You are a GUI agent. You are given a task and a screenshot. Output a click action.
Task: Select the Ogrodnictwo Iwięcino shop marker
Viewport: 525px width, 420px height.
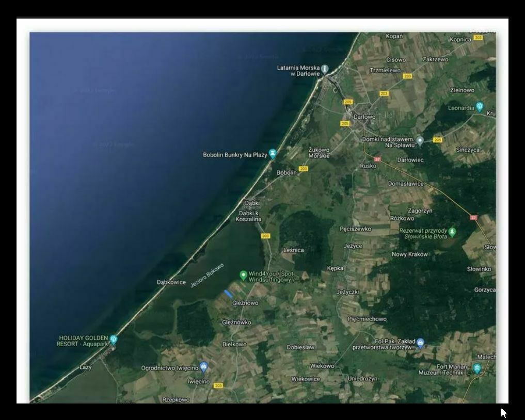[x=204, y=367]
